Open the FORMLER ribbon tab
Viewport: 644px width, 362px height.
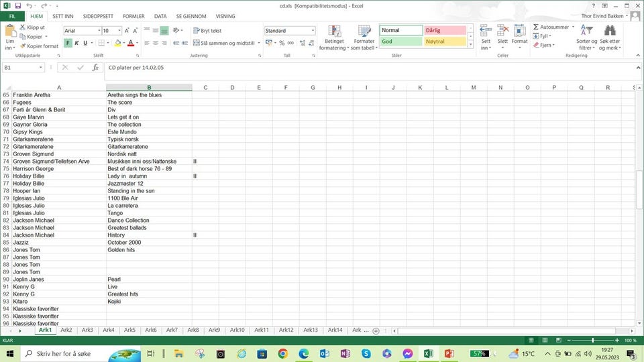pos(133,16)
